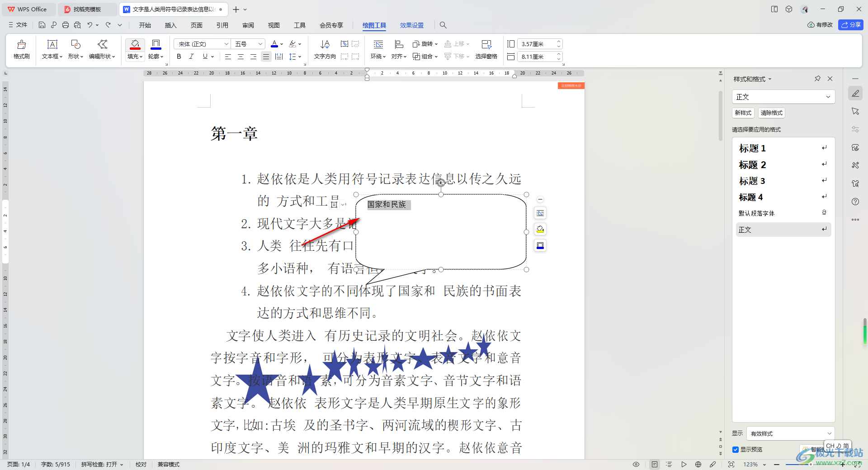Image resolution: width=868 pixels, height=470 pixels.
Task: Click the layout options icon beside the callout
Action: pos(540,213)
